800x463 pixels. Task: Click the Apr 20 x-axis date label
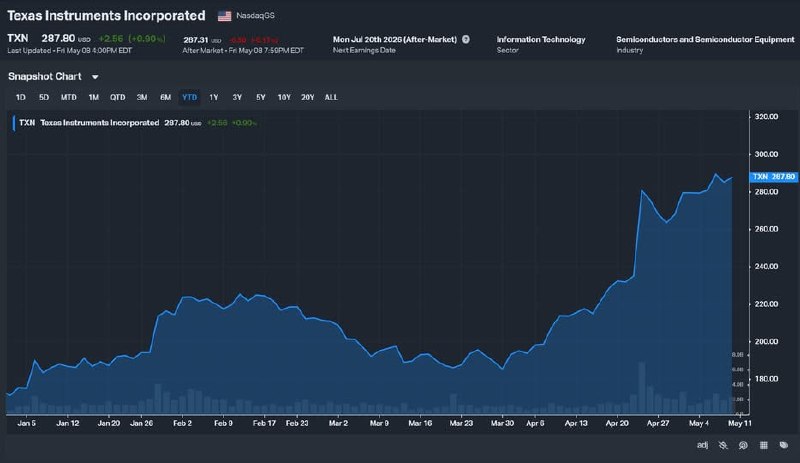click(x=617, y=423)
